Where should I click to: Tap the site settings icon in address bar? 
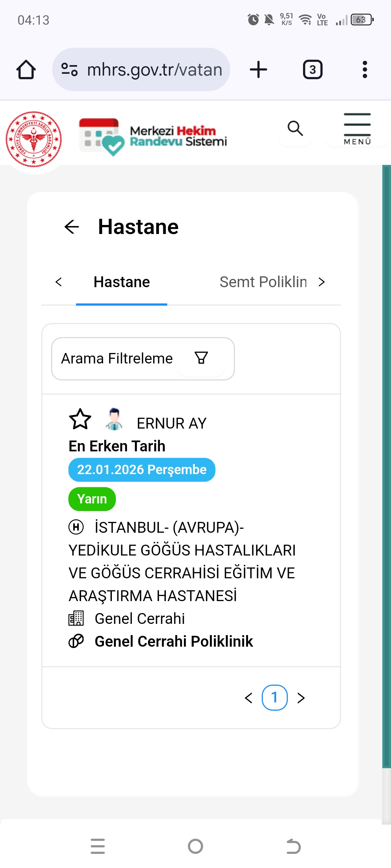pos(70,69)
